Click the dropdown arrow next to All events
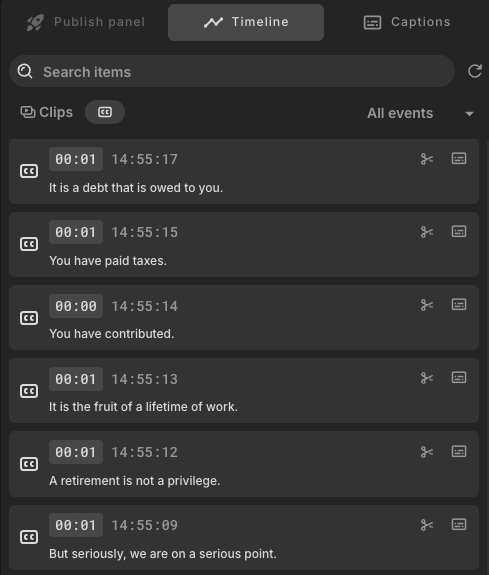Viewport: 489px width, 575px height. (x=469, y=114)
